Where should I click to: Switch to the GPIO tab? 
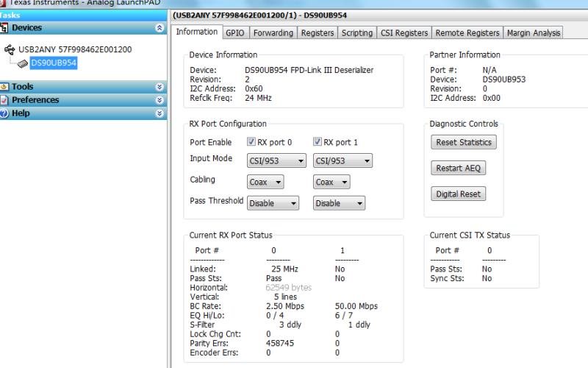(235, 32)
